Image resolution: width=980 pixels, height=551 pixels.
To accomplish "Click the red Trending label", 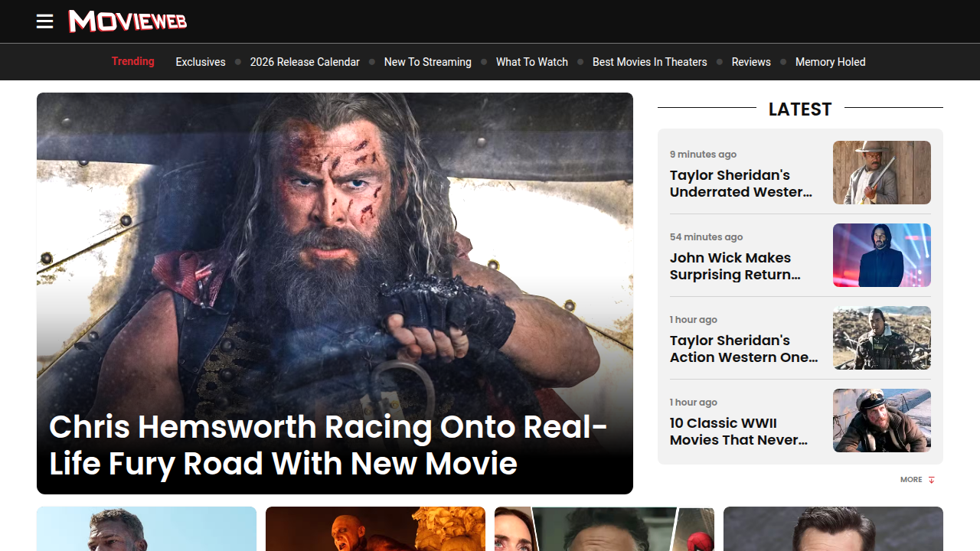I will (133, 61).
